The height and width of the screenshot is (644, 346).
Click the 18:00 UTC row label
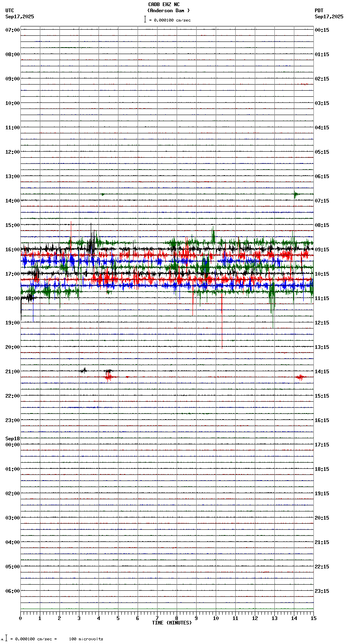(x=13, y=298)
